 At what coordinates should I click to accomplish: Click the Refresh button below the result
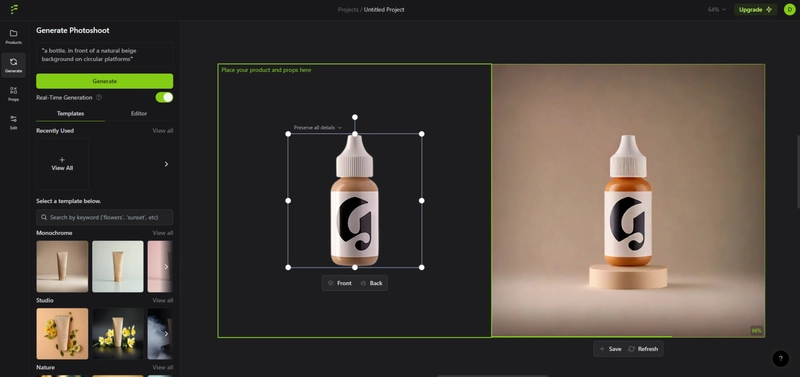tap(643, 349)
